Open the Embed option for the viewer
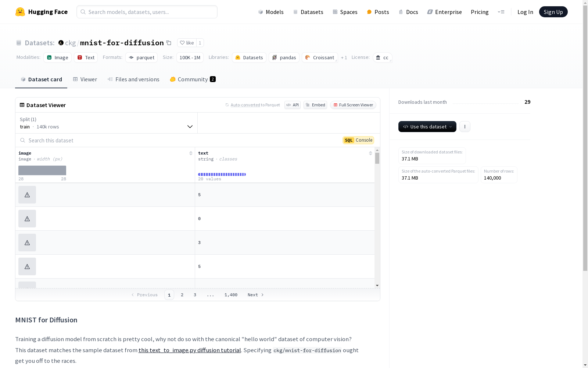 click(x=315, y=105)
